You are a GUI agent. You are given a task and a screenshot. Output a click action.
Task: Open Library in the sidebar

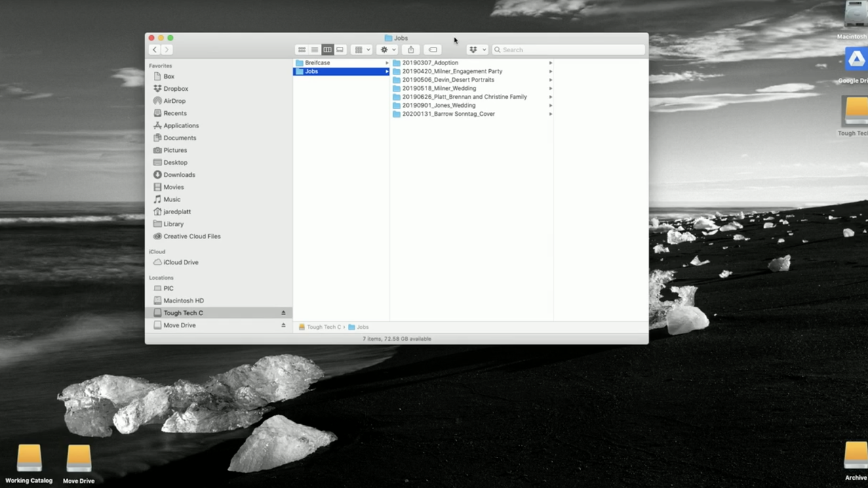tap(174, 224)
